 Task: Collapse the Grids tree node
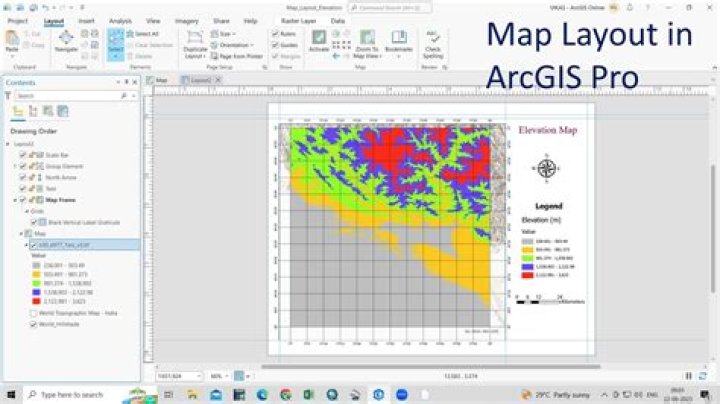pyautogui.click(x=27, y=211)
